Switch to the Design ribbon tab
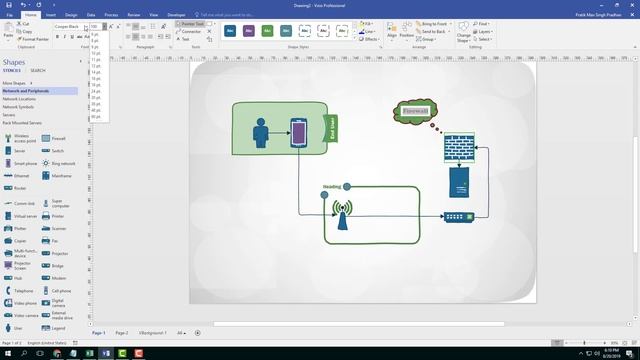This screenshot has height=360, width=640. (x=71, y=15)
